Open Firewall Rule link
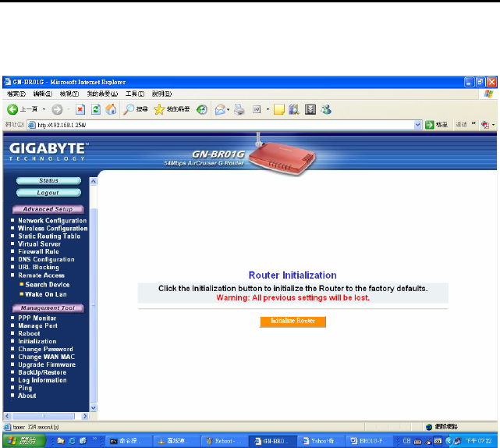The height and width of the screenshot is (448, 500). point(38,252)
